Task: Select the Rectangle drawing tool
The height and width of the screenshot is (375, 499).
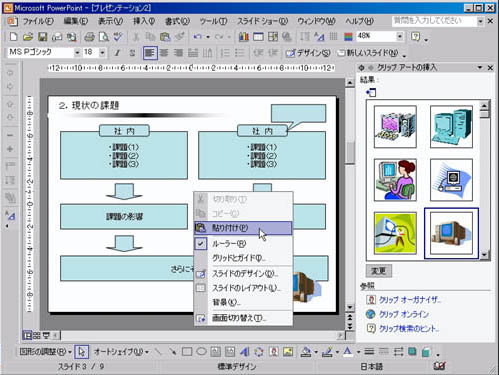Action: pos(187,352)
